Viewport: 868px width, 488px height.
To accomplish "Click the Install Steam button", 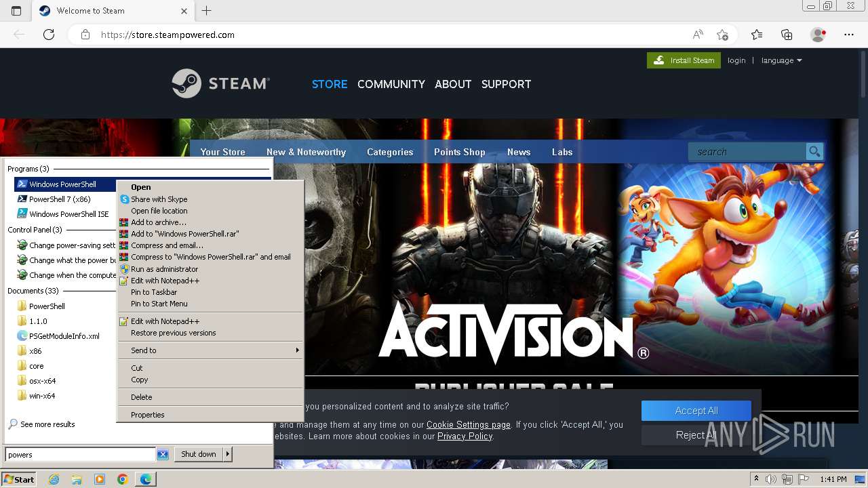I will pos(684,60).
